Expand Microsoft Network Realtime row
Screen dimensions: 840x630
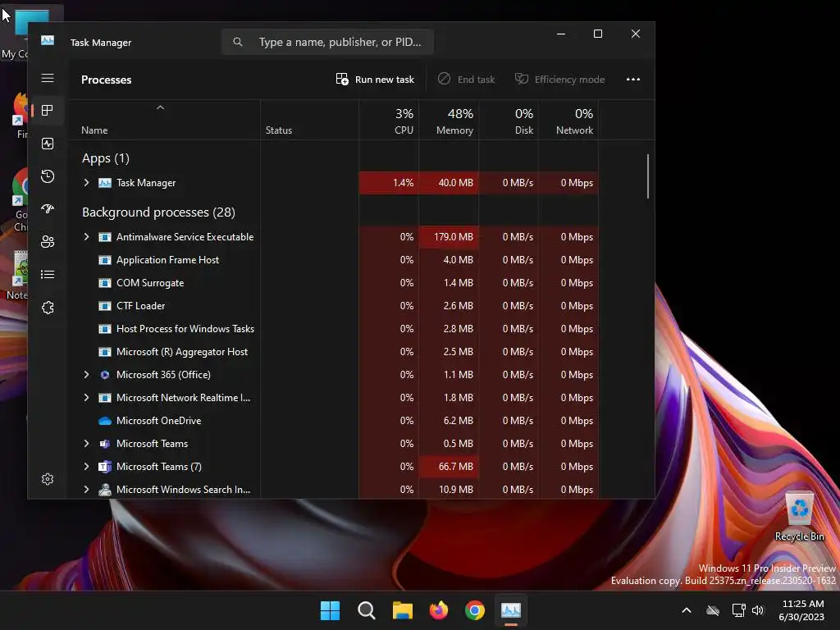86,398
